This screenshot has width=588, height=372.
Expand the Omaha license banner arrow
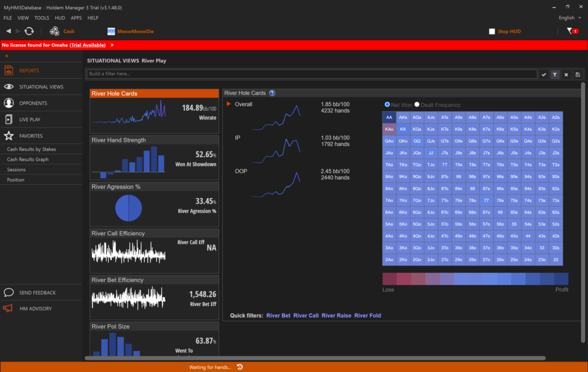pos(112,45)
